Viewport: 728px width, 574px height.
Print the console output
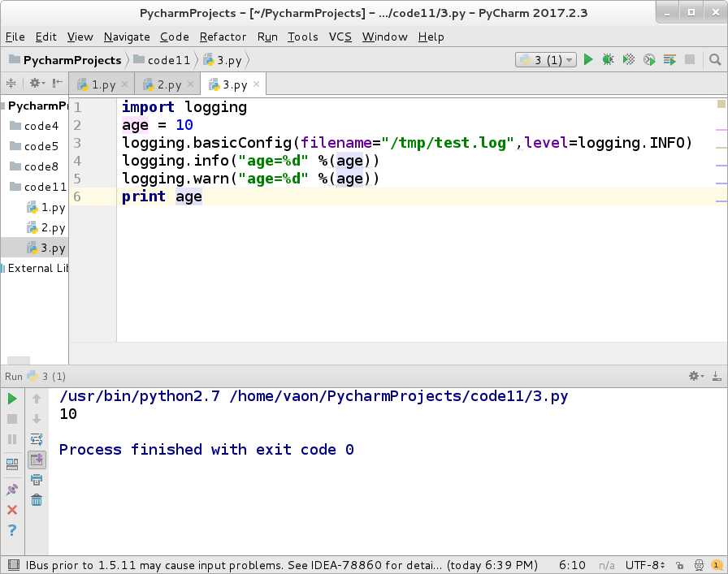pyautogui.click(x=37, y=479)
